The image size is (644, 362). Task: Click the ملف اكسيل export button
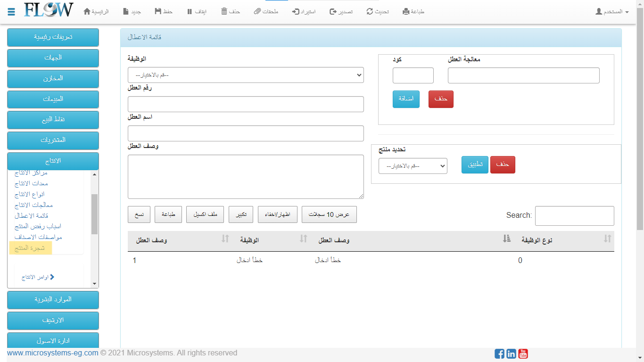[x=205, y=214]
